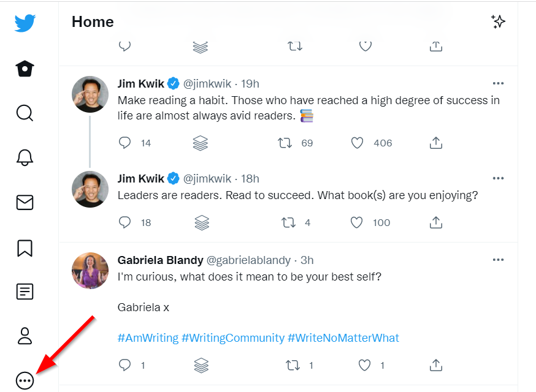Open Bookmarks in sidebar

point(25,247)
